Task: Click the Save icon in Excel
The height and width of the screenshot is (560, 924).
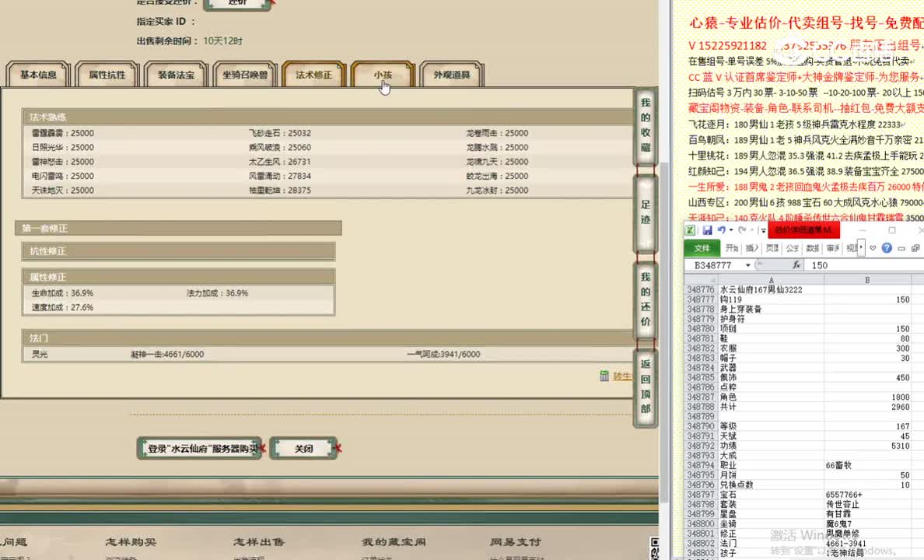Action: (709, 229)
